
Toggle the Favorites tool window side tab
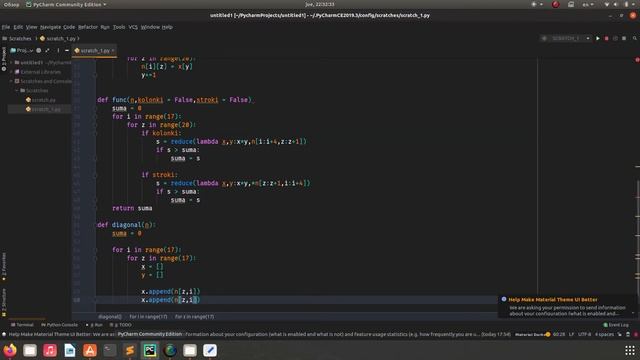pos(4,267)
